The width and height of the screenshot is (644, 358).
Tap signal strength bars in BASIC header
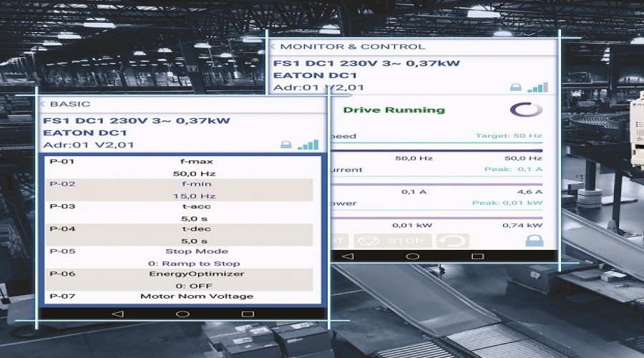coord(308,145)
